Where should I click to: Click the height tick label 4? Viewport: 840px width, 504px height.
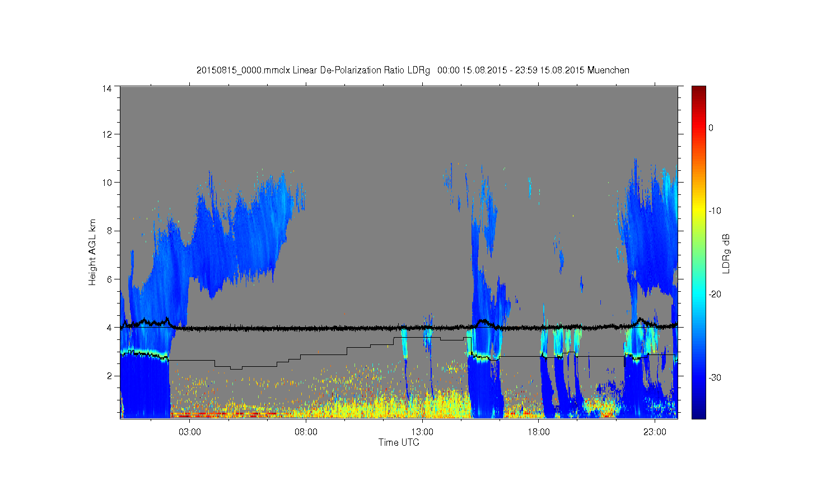(x=109, y=328)
